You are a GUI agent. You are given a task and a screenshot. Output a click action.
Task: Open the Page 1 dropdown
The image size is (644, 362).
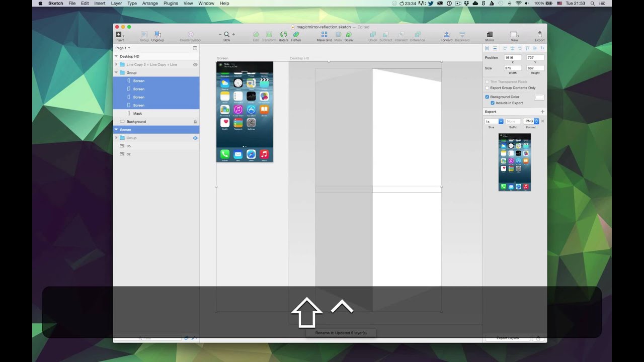tap(123, 48)
